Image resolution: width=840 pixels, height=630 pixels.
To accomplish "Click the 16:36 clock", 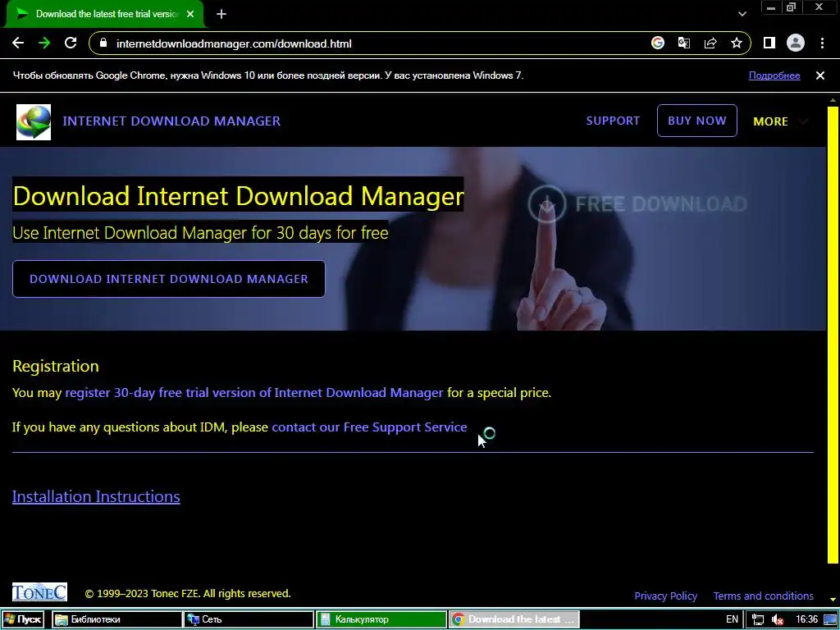I will pos(806,619).
